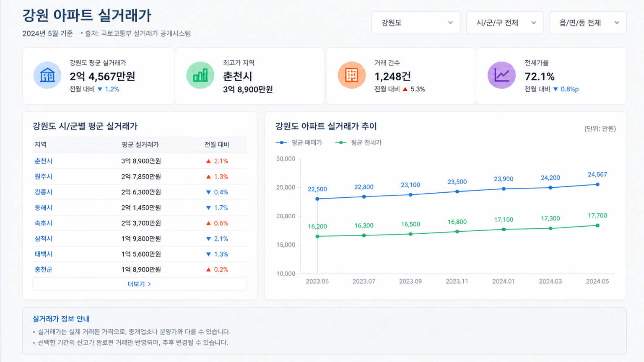Click the 실거래가 정보 안내 heading
This screenshot has width=644, height=362.
[61, 319]
